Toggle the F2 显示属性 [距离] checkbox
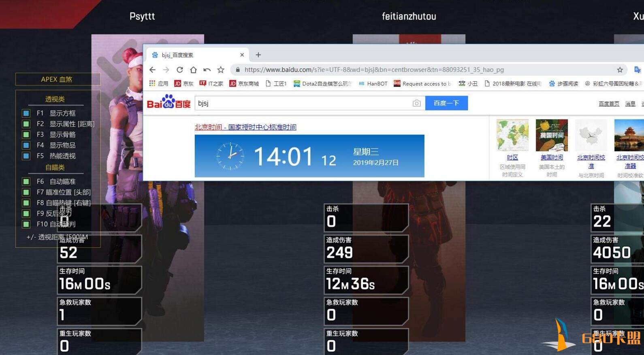 click(x=26, y=124)
